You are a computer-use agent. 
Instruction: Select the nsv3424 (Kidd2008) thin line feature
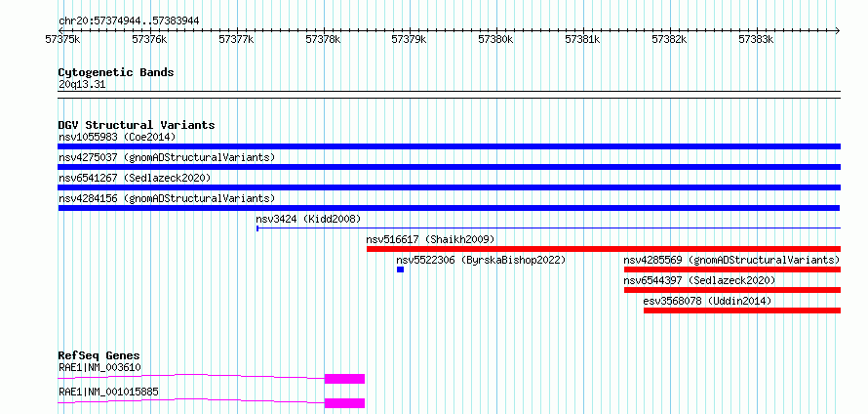tap(548, 228)
